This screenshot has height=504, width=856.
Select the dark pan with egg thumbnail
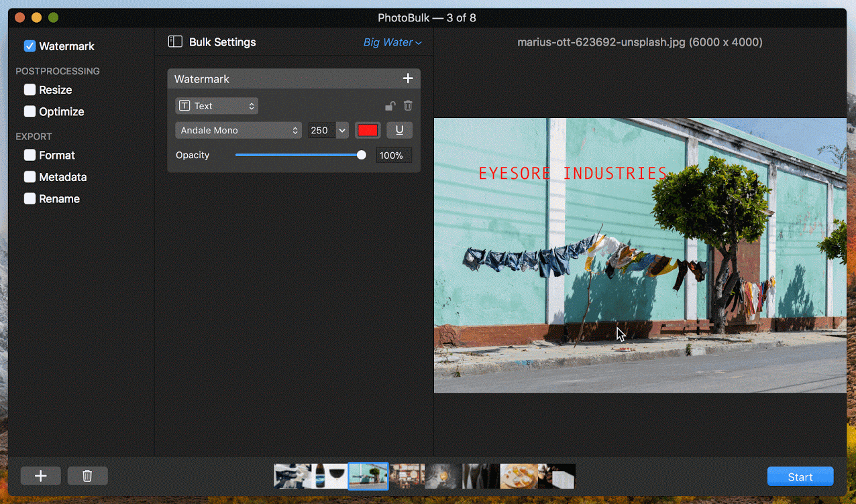pyautogui.click(x=443, y=476)
